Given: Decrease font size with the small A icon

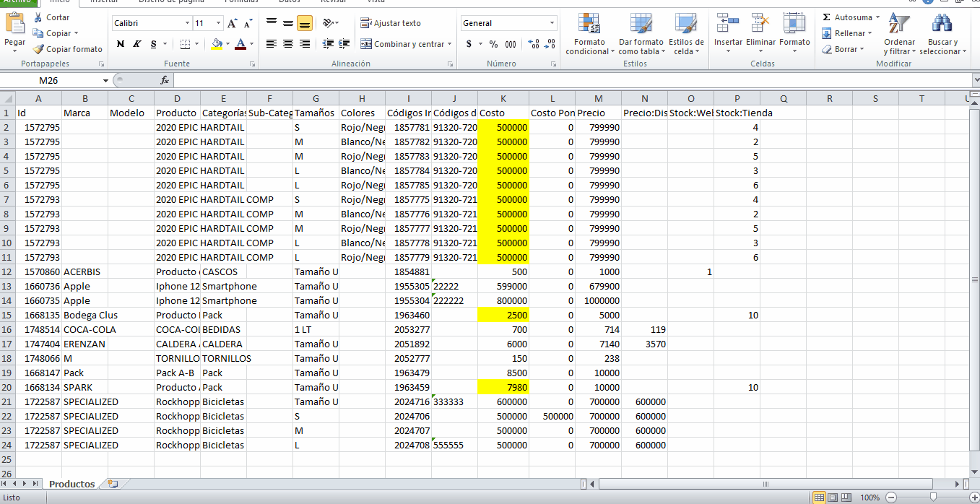Looking at the screenshot, I should (248, 24).
